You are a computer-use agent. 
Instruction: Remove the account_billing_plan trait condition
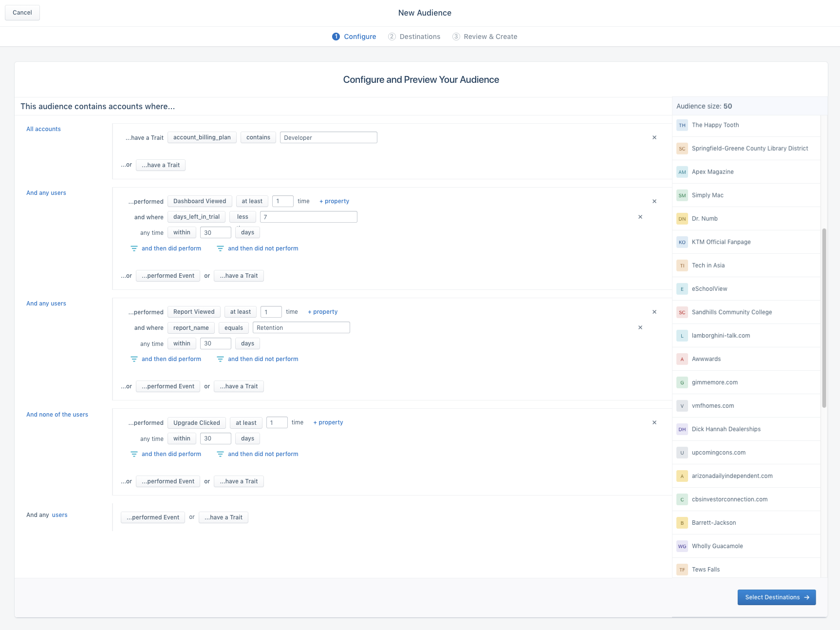click(x=654, y=137)
